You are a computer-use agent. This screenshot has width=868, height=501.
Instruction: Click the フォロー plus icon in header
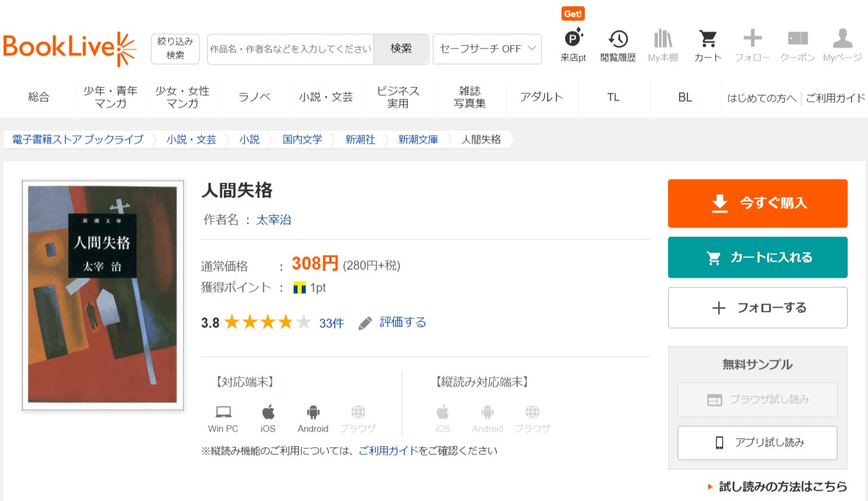pyautogui.click(x=752, y=40)
